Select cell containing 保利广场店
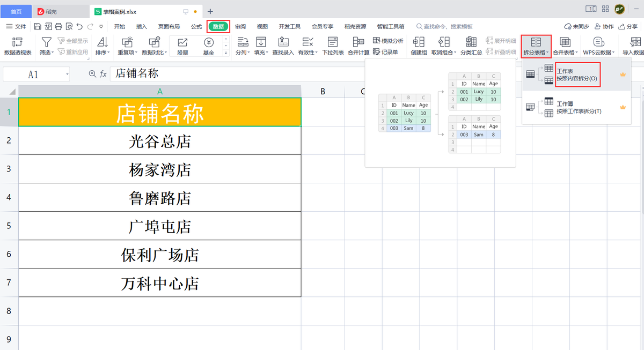The image size is (644, 350). tap(160, 255)
